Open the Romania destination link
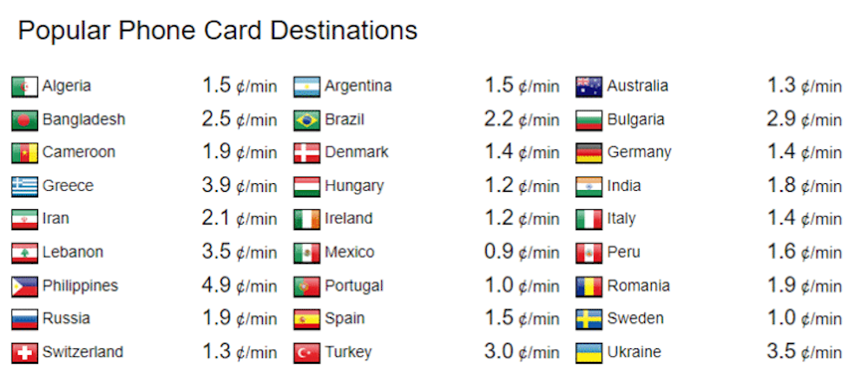Viewport: 868px width, 382px height. [x=638, y=286]
